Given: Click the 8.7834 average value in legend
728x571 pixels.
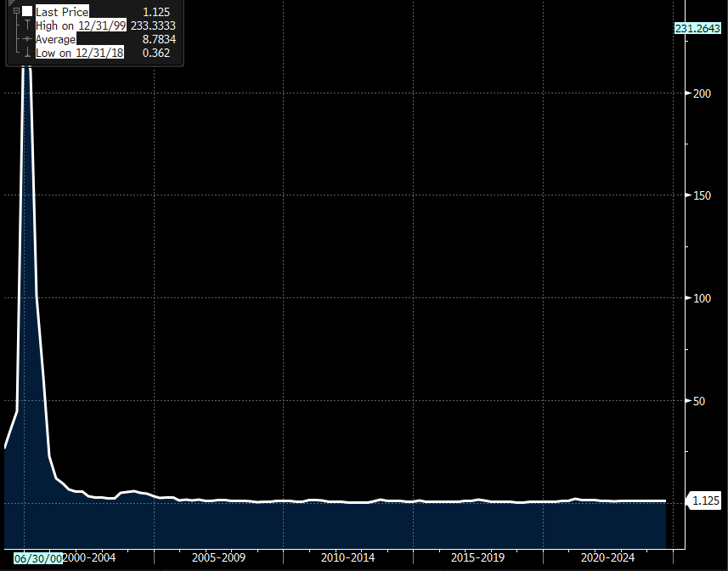Looking at the screenshot, I should click(159, 39).
